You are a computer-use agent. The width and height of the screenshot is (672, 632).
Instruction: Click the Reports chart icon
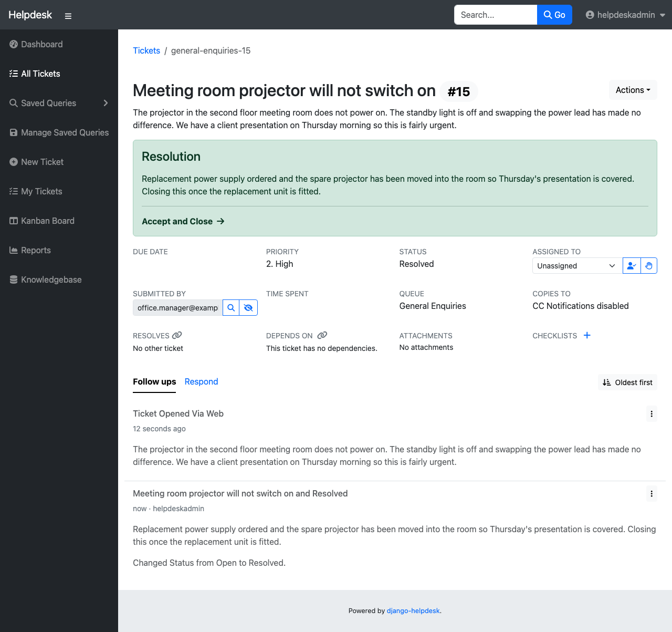(x=14, y=250)
